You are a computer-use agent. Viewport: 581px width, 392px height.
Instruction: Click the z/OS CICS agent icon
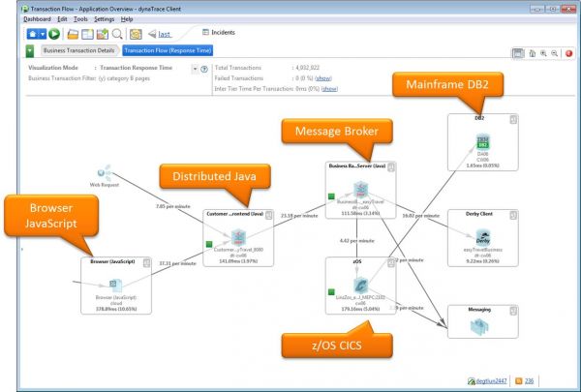click(360, 286)
